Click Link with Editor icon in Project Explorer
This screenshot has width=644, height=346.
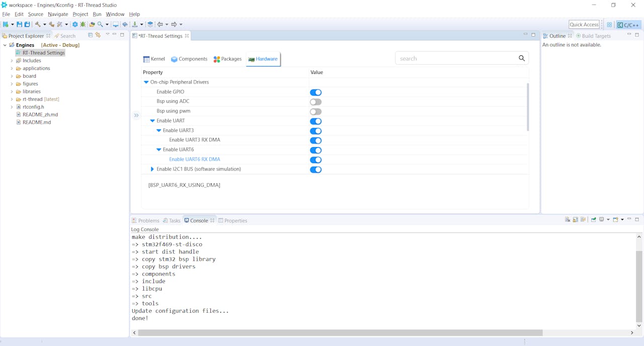point(98,35)
